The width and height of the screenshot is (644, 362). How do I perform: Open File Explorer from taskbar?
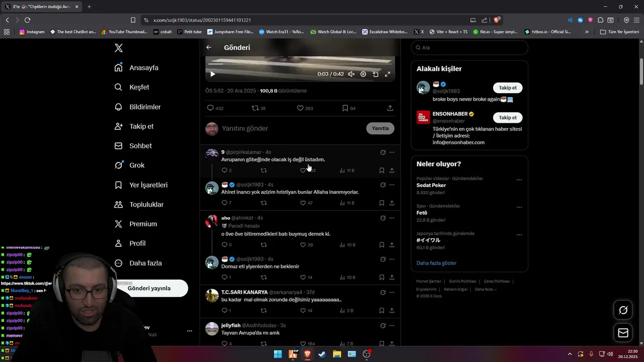[337, 354]
